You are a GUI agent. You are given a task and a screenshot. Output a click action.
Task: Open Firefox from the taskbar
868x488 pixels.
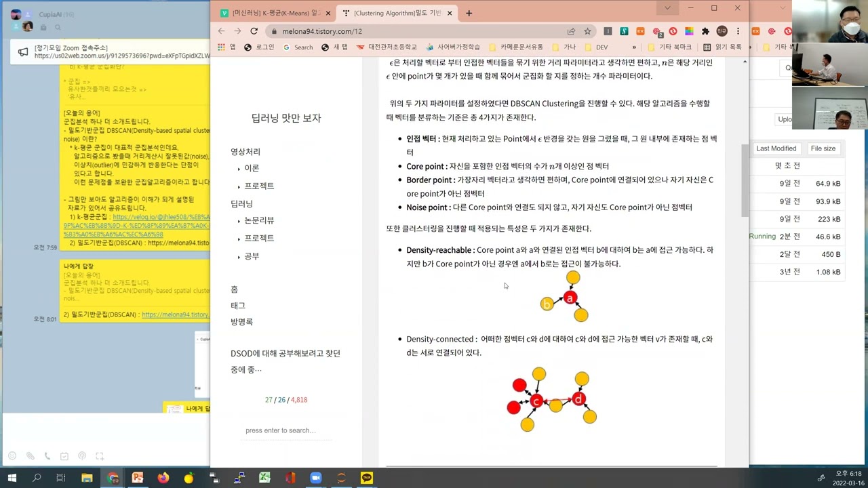[163, 478]
